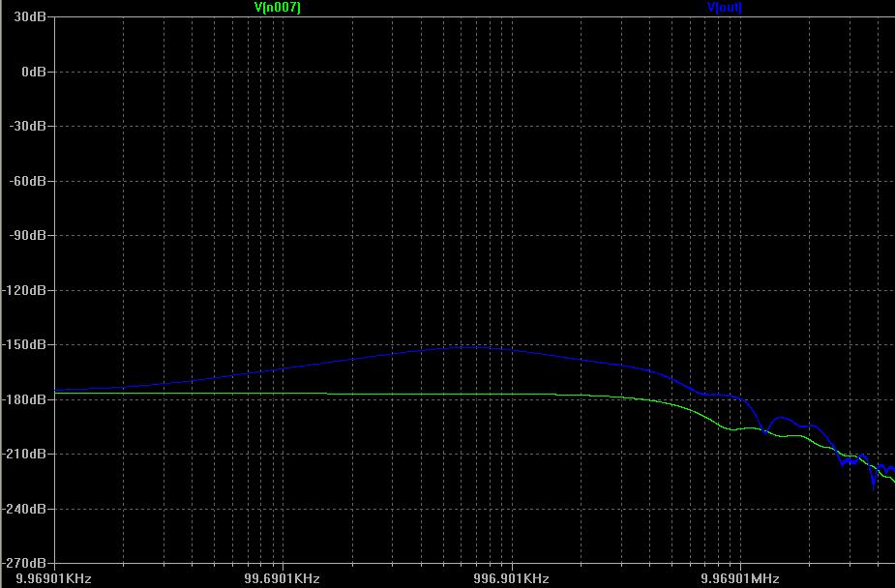Click the -150dB axis label
The image size is (895, 588).
24,344
